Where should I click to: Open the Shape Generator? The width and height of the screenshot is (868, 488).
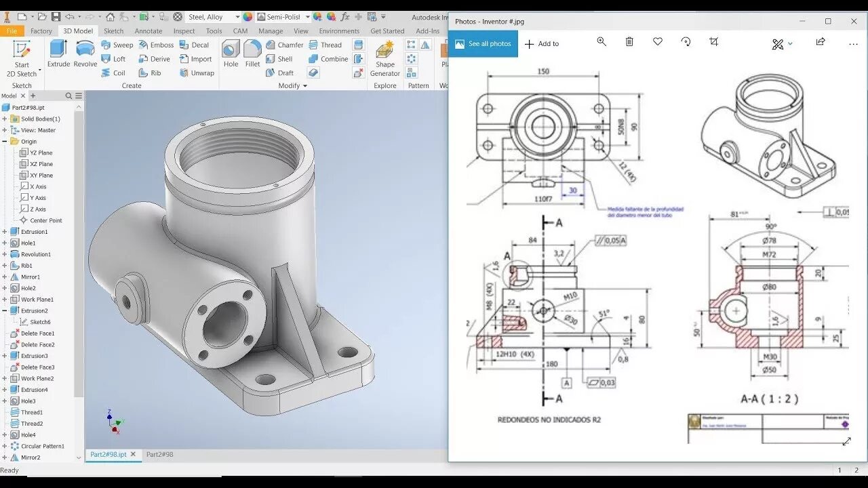coord(385,59)
